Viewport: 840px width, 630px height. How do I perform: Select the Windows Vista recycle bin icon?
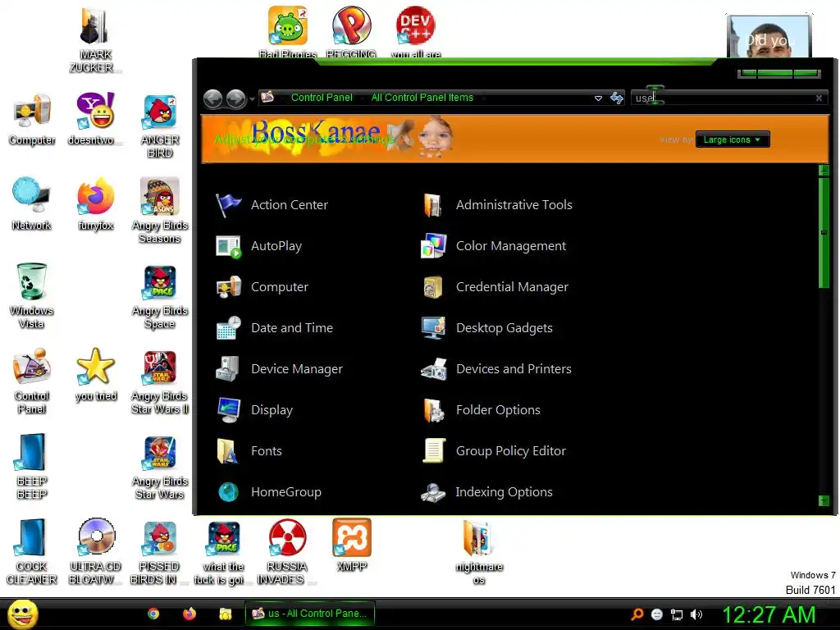point(32,295)
